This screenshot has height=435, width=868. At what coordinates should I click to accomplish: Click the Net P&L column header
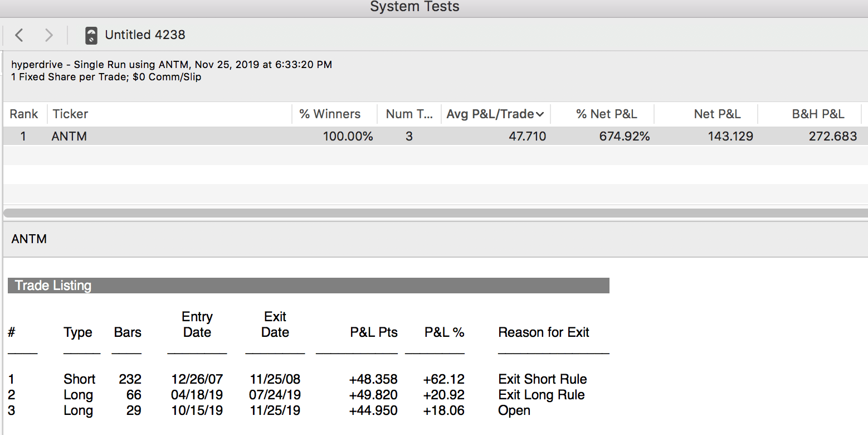tap(717, 114)
